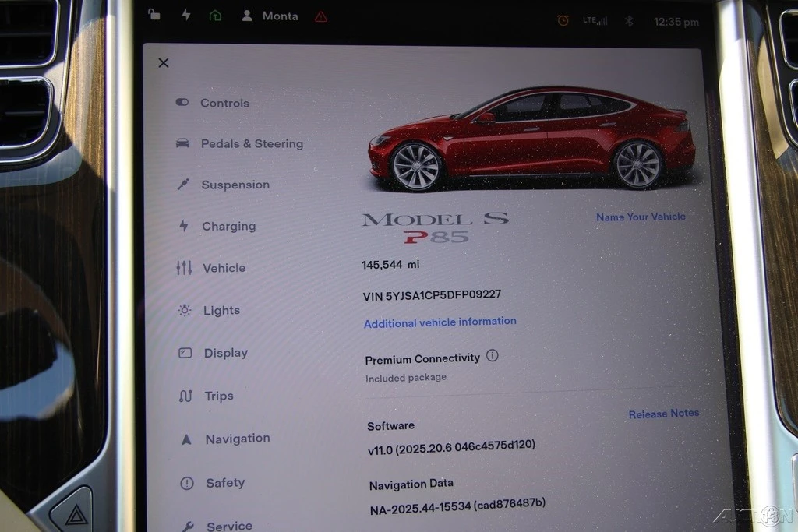Tap the sun icon beside Lights
This screenshot has width=798, height=532.
[x=185, y=310]
